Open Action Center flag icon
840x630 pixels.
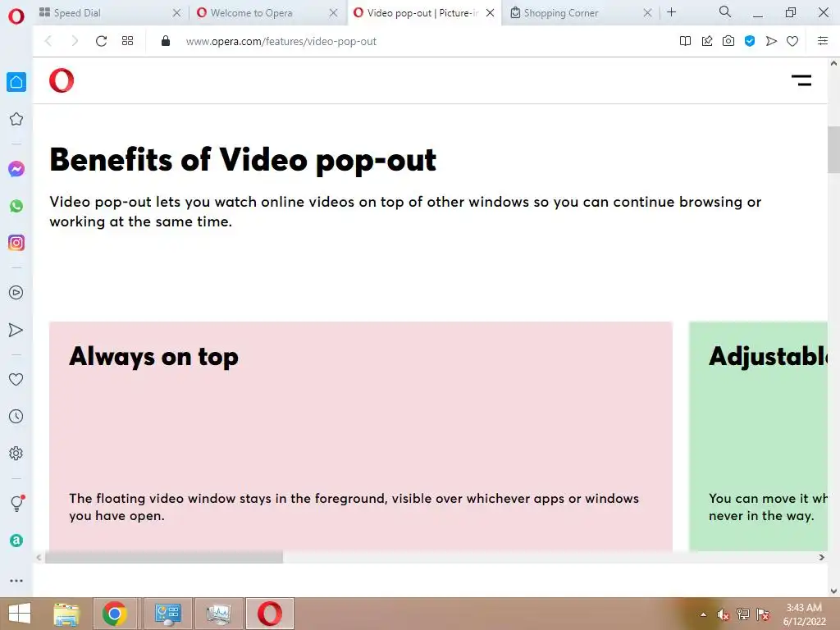[763, 614]
